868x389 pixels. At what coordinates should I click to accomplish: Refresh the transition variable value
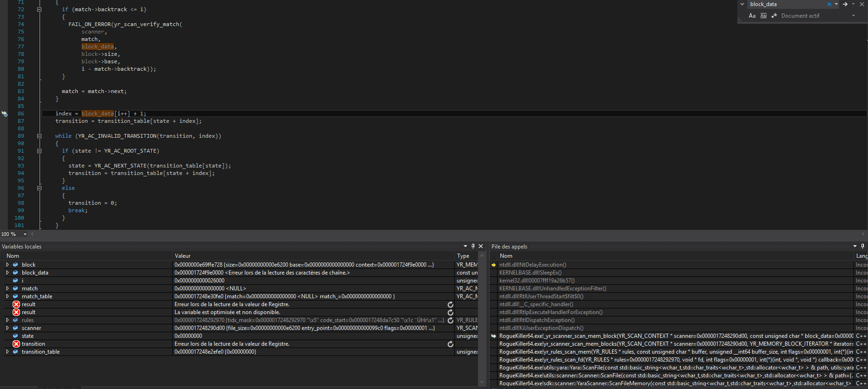click(451, 344)
